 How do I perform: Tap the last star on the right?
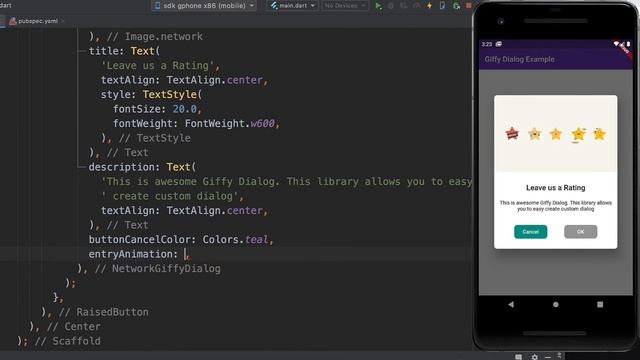(599, 133)
